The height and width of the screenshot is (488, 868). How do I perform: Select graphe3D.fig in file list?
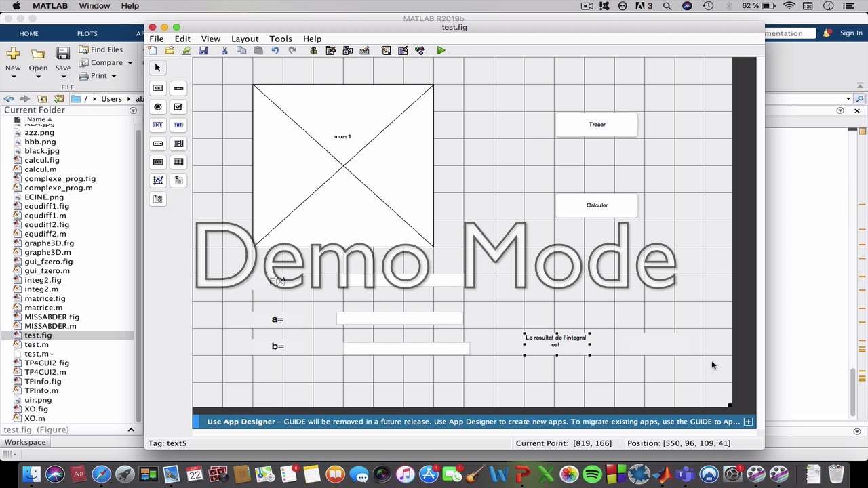click(49, 243)
